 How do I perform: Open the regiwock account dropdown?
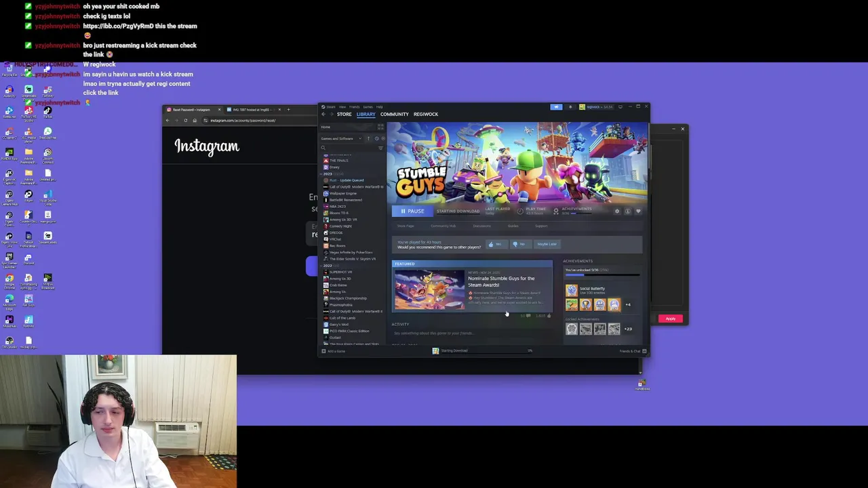tap(597, 106)
